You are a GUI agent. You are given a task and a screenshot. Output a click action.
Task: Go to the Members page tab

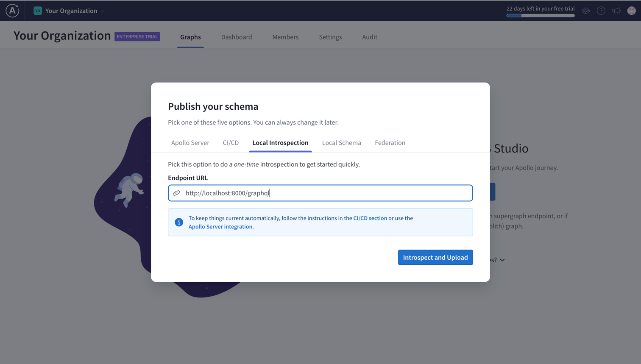(x=285, y=37)
